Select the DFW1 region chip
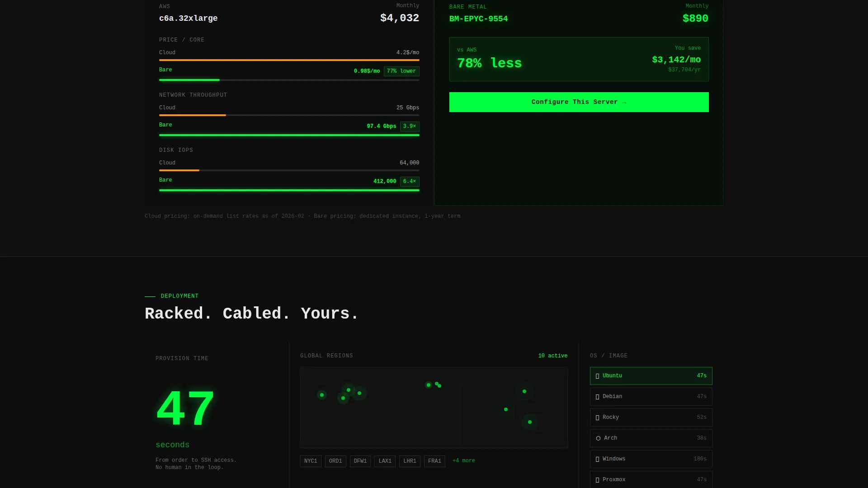868x488 pixels. click(x=360, y=461)
